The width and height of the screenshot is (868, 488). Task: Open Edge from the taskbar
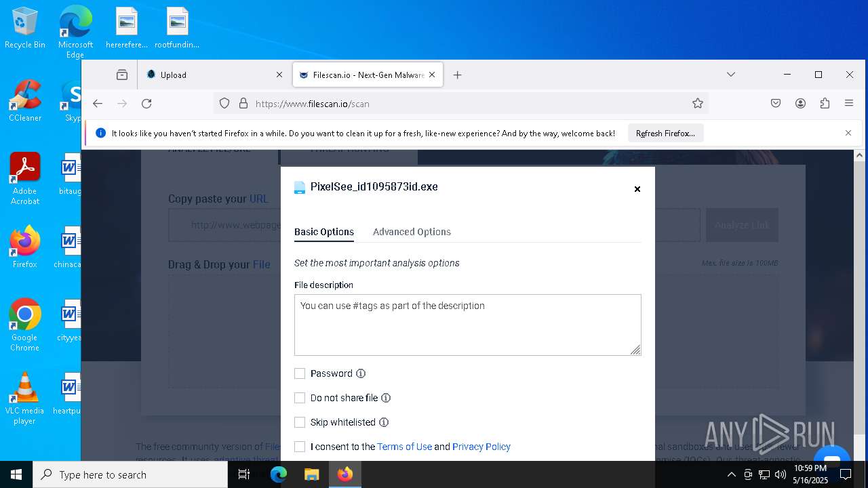point(279,474)
